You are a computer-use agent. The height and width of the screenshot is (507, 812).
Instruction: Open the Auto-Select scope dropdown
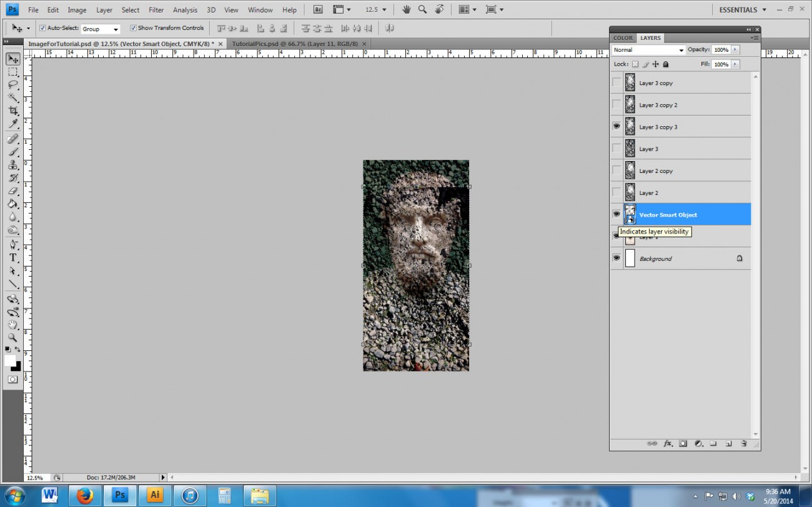tap(100, 28)
